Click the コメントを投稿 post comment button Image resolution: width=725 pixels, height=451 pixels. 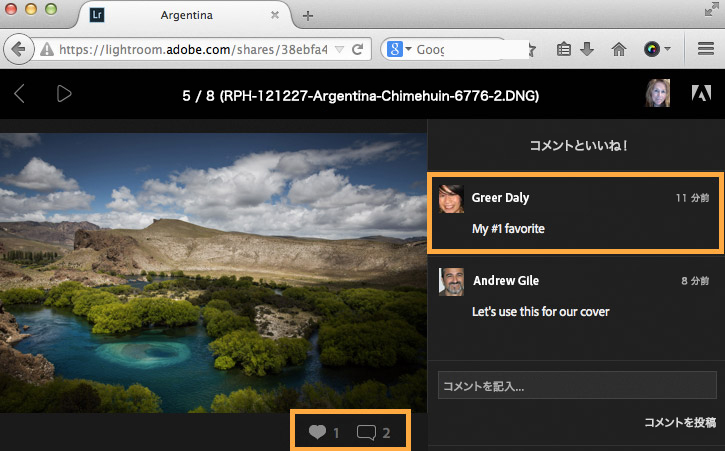[x=680, y=422]
